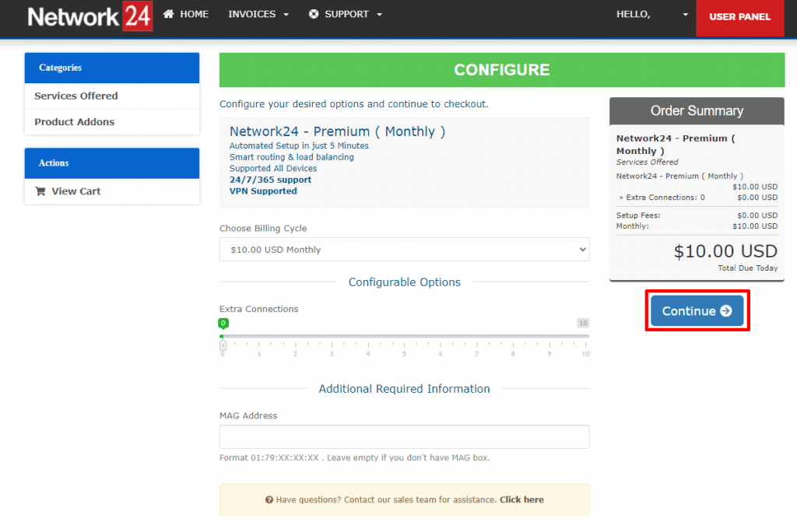The width and height of the screenshot is (797, 532).
Task: Open the Hello account dropdown
Action: coord(652,14)
